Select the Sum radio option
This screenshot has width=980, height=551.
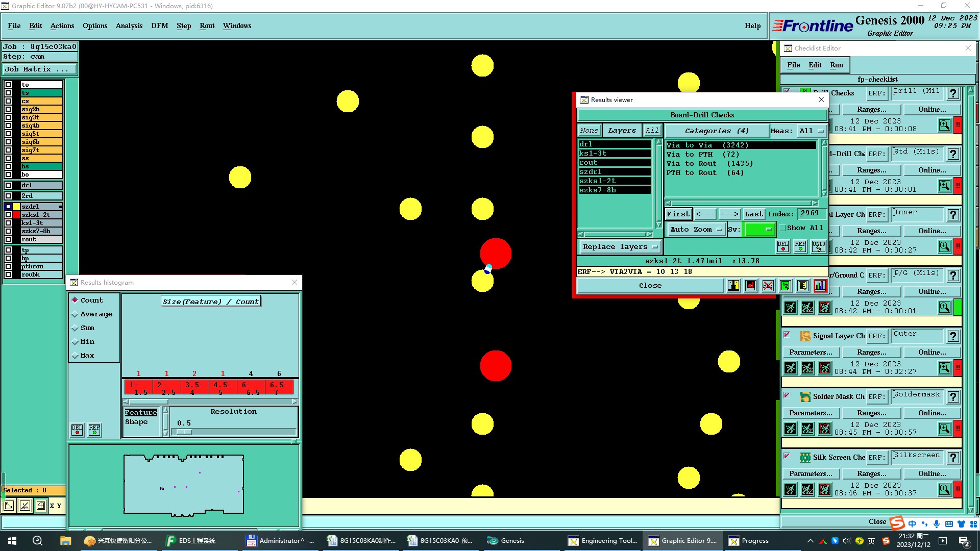click(x=75, y=328)
